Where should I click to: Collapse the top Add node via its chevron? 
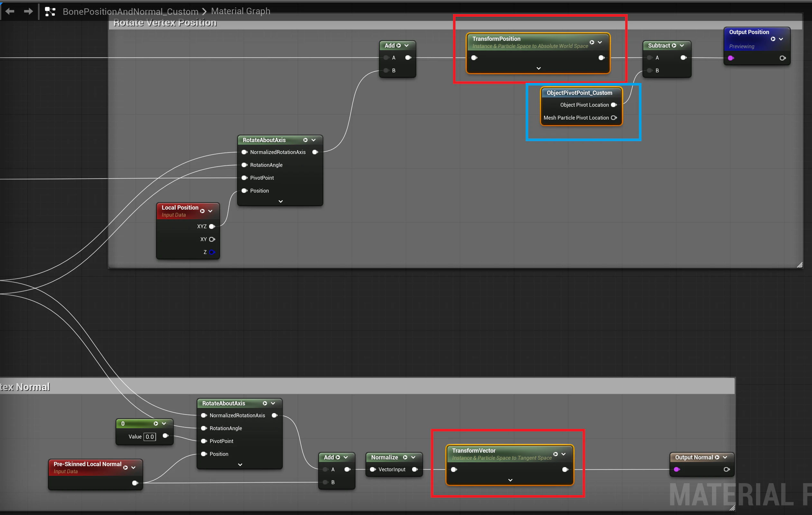(406, 46)
